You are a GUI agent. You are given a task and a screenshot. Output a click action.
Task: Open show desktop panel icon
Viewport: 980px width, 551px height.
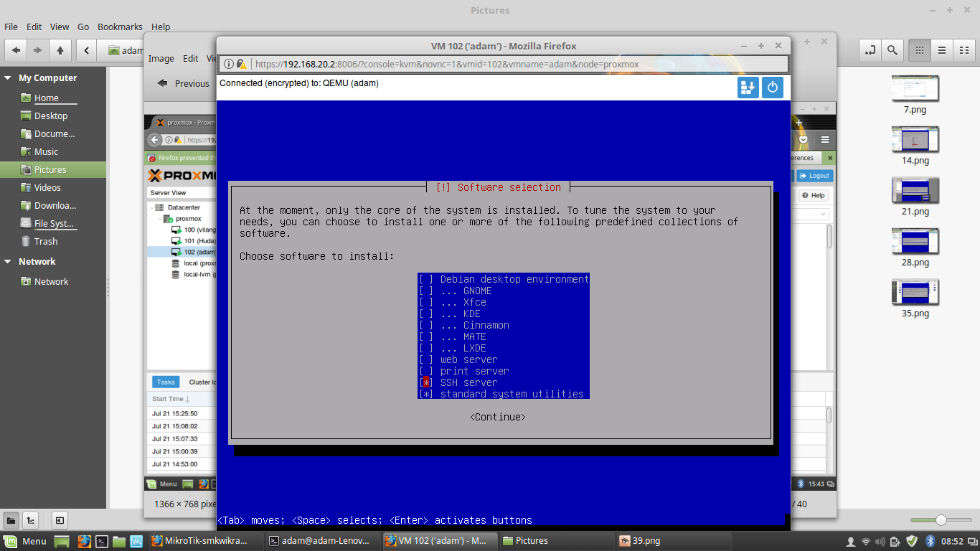click(x=62, y=541)
